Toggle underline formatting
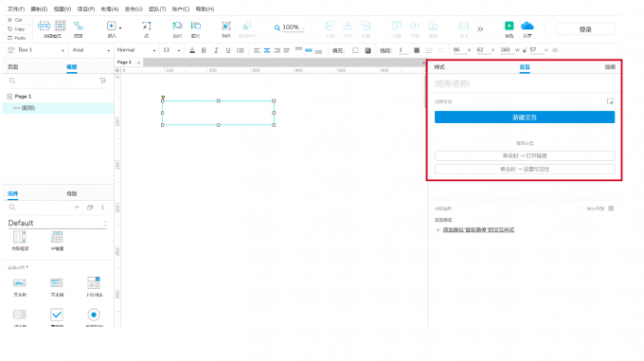644x361 pixels. (228, 50)
